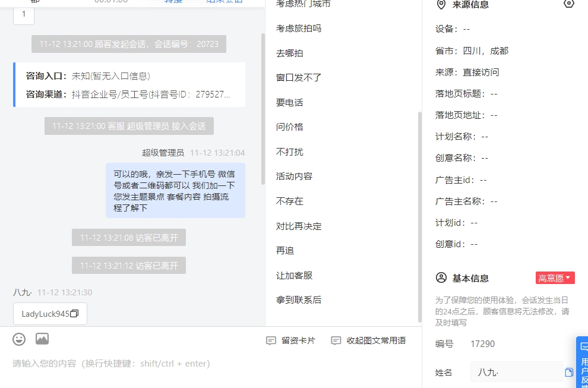Click the sender name 八九· above LadyLuck945
The width and height of the screenshot is (588, 388).
coord(23,292)
